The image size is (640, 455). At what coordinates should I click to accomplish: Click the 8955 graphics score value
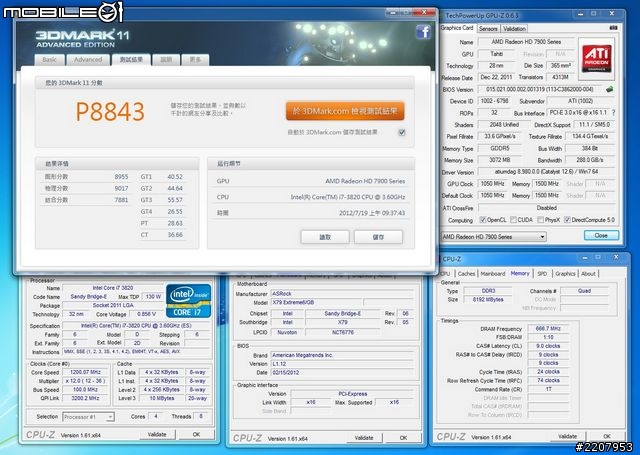pos(121,177)
